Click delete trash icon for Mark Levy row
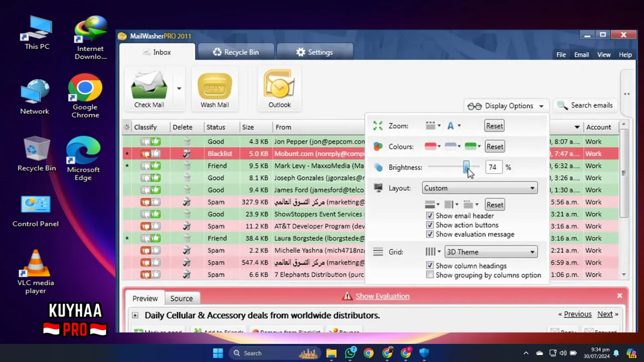The image size is (644, 362). pos(187,166)
